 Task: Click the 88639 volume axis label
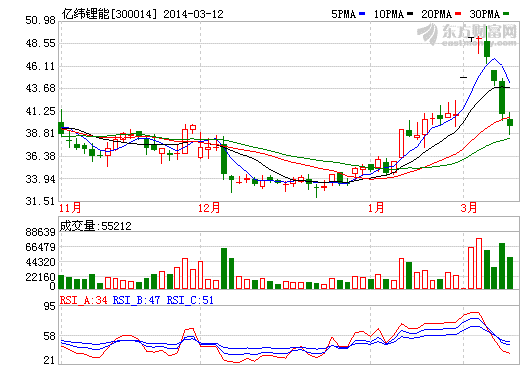coord(40,232)
